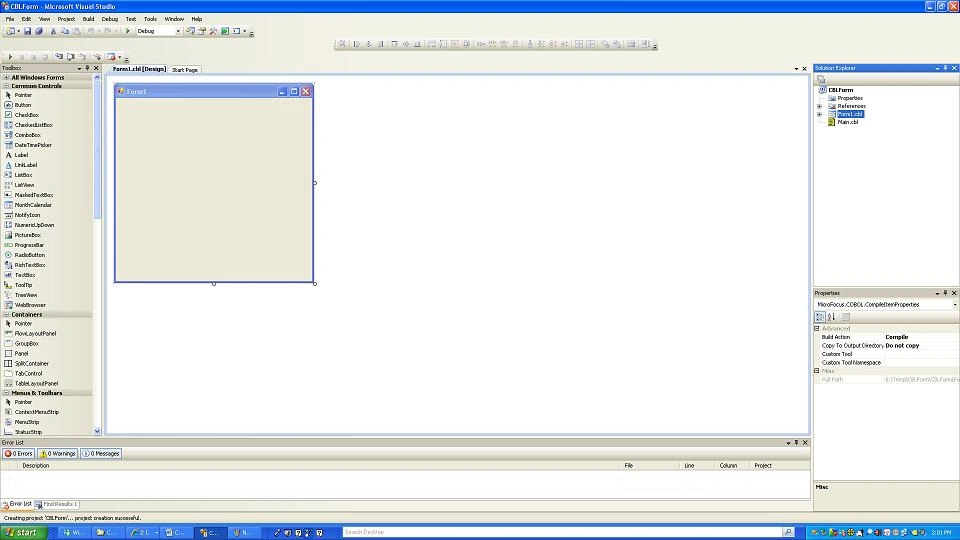
Task: Click the Property Pages icon in Properties
Action: tap(846, 317)
